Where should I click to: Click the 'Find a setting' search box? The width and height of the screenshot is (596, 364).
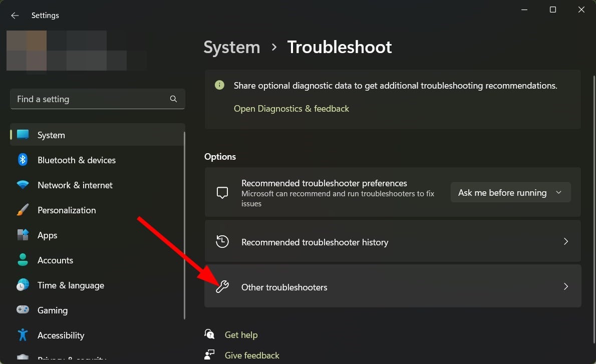point(91,99)
